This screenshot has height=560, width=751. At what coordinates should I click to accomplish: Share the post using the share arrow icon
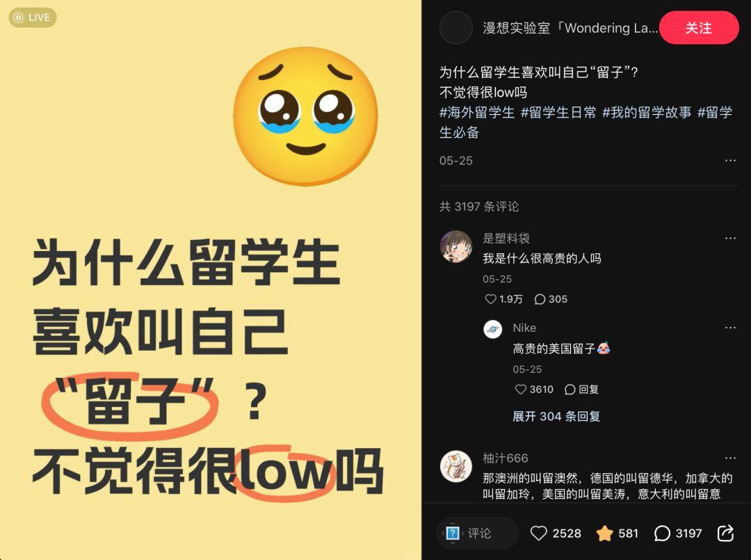725,533
